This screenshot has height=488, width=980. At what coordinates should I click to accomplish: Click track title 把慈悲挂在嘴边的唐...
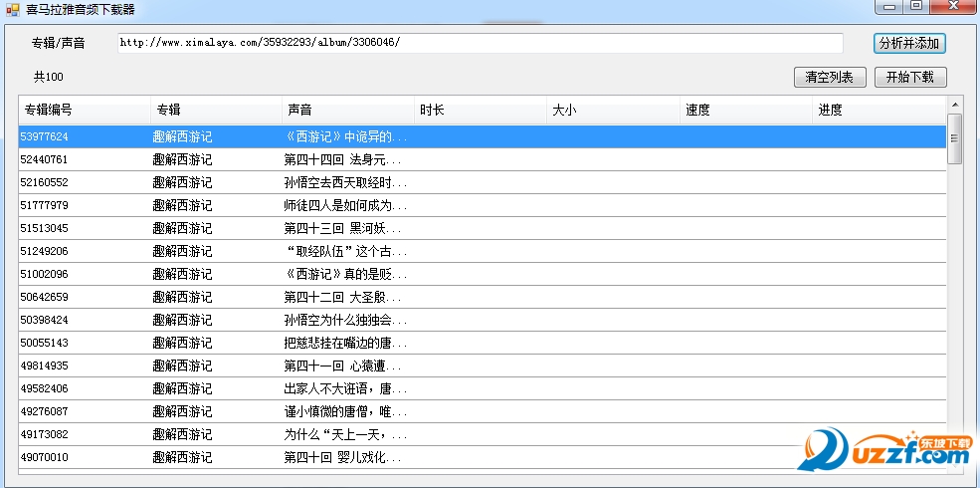click(345, 343)
